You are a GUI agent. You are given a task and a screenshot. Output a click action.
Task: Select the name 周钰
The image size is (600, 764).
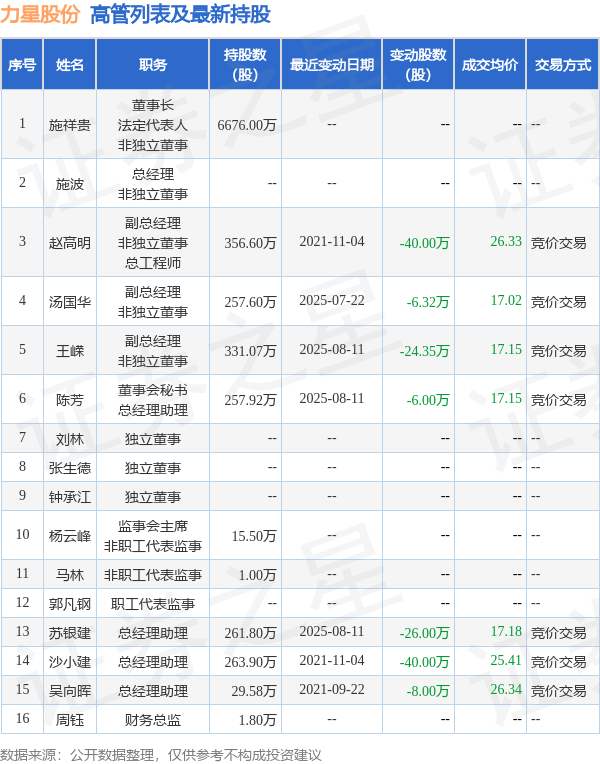click(x=70, y=720)
